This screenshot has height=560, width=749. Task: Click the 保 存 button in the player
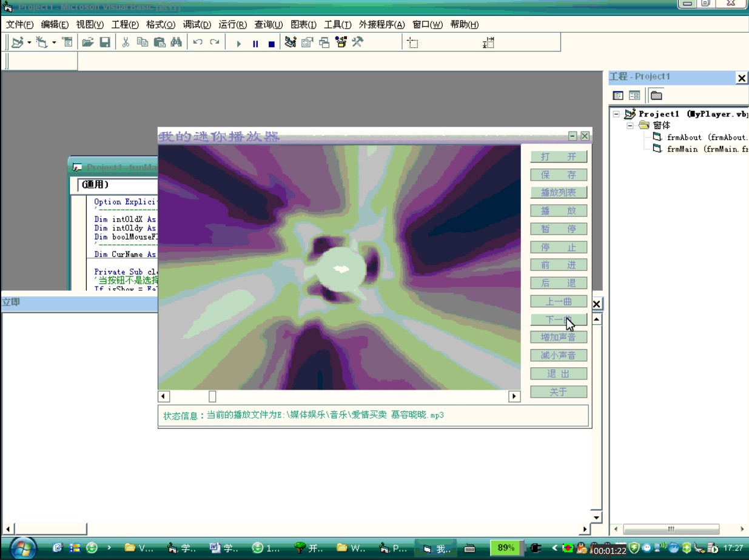pos(559,175)
